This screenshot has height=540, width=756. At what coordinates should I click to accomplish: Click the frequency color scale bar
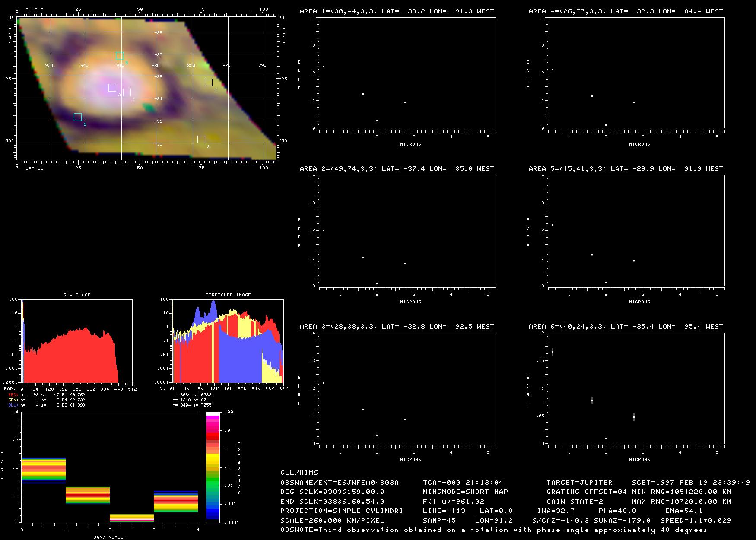[213, 467]
